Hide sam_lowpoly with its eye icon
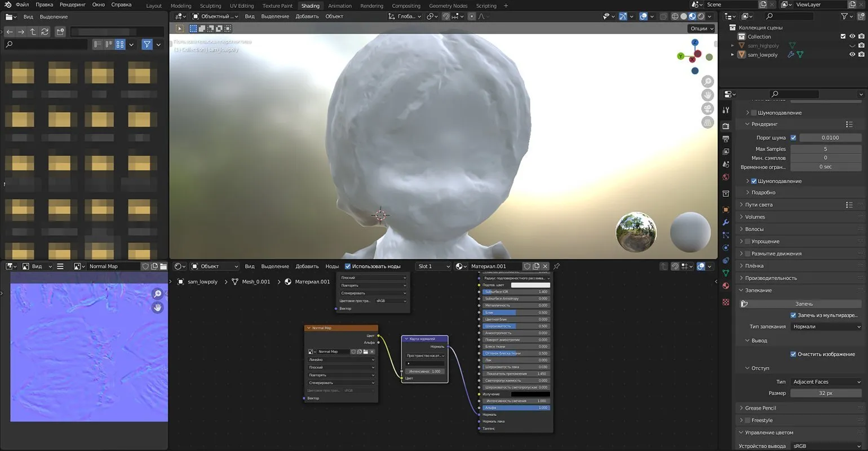The image size is (868, 451). (852, 55)
